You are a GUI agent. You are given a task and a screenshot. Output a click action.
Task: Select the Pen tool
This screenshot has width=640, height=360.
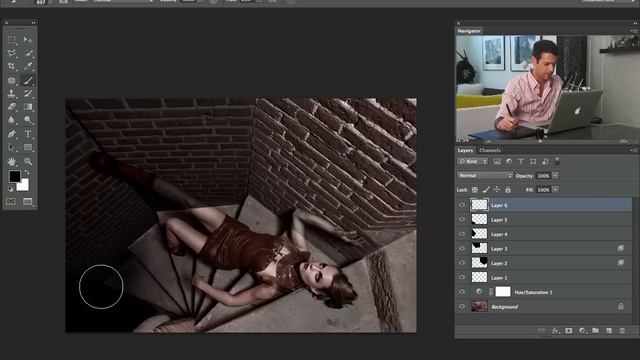11,134
